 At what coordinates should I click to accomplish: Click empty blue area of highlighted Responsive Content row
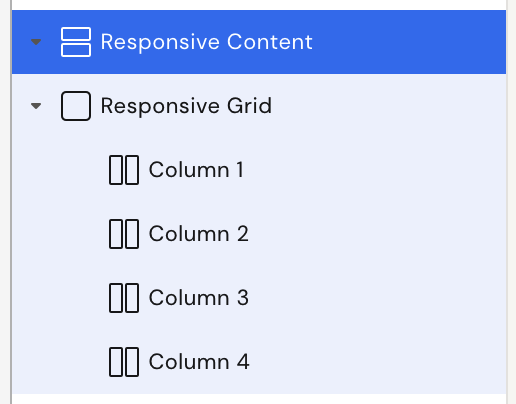coord(409,42)
